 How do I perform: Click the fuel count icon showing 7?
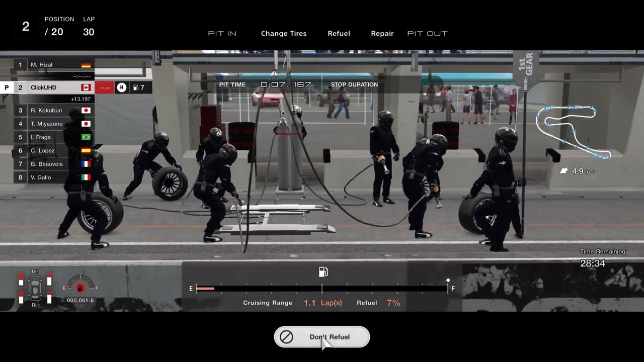click(x=138, y=87)
